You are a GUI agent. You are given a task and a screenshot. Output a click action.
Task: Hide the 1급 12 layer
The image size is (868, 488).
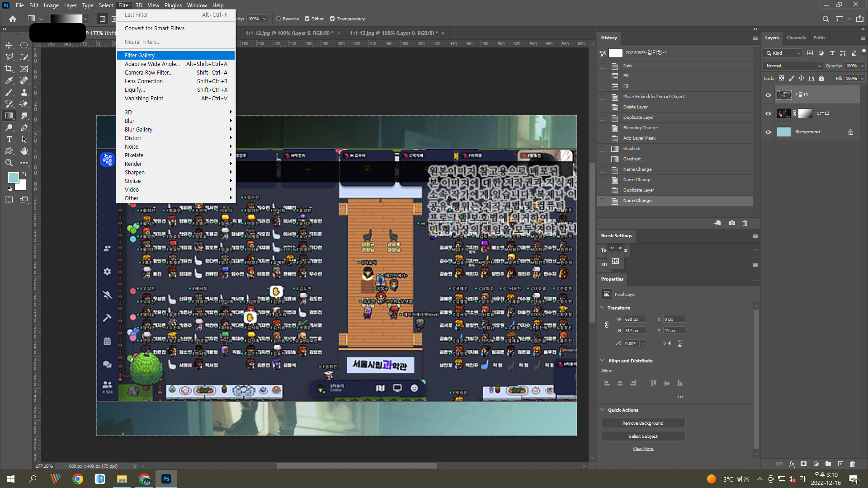coord(768,113)
